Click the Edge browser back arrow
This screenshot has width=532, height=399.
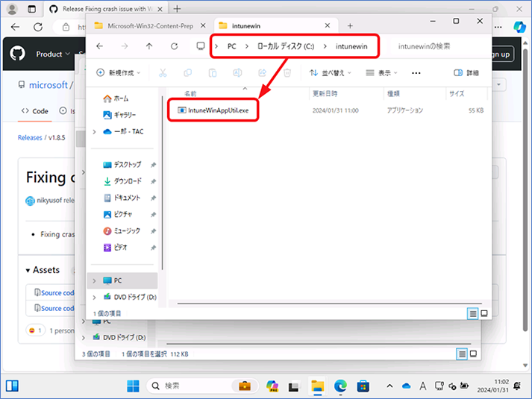click(x=15, y=27)
